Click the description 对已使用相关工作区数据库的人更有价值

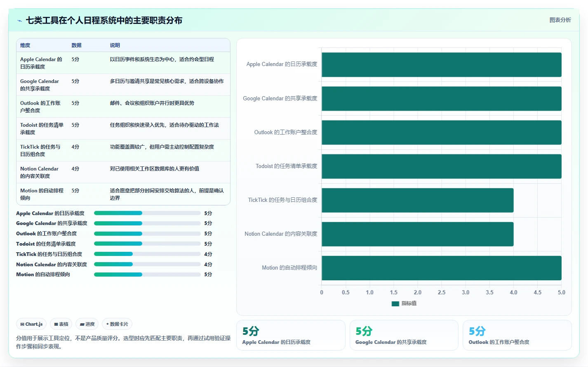(x=155, y=169)
